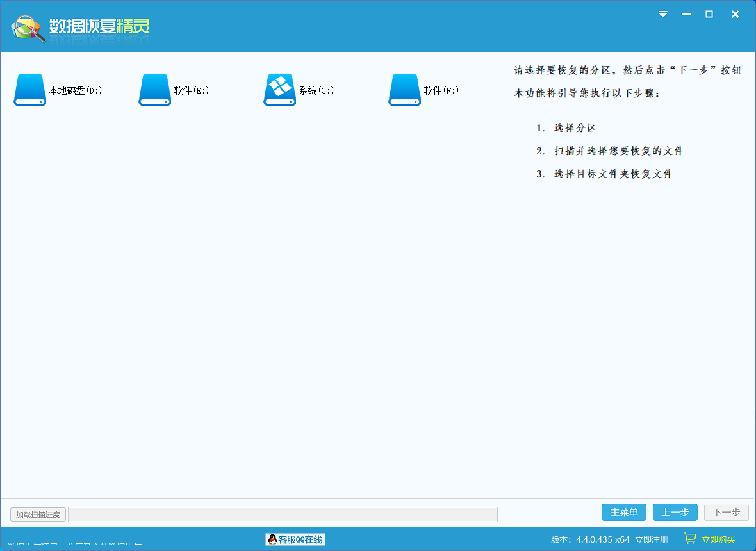Image resolution: width=756 pixels, height=551 pixels.
Task: Click the 立即购买 link text
Action: [x=718, y=539]
